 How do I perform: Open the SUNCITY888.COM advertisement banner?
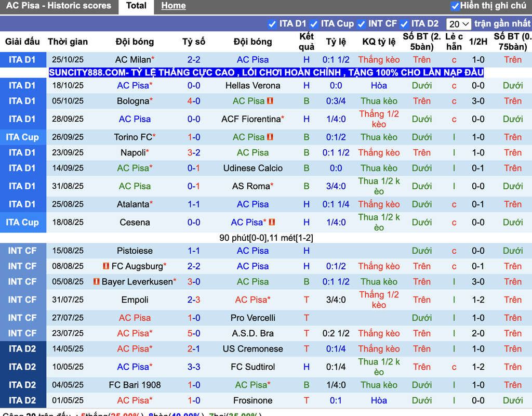tap(267, 72)
